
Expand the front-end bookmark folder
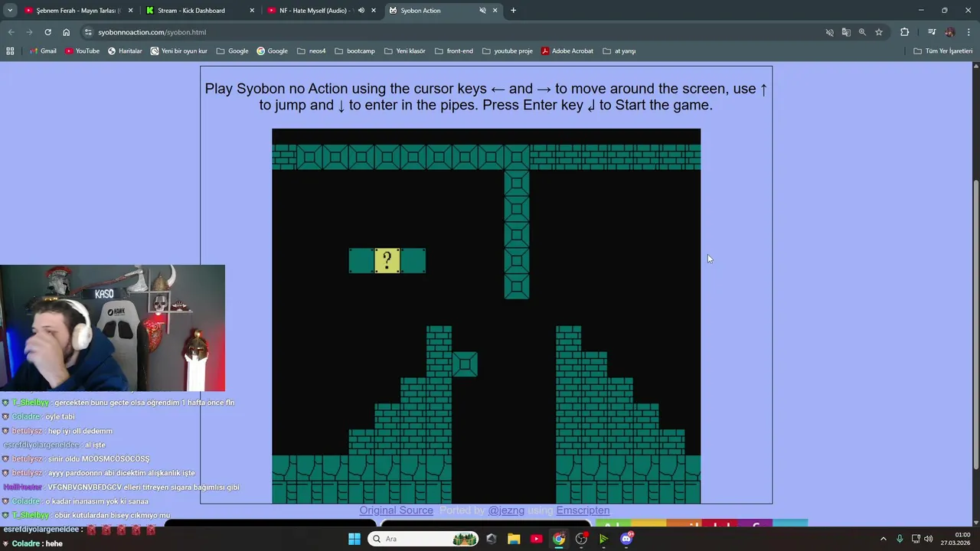coord(454,51)
